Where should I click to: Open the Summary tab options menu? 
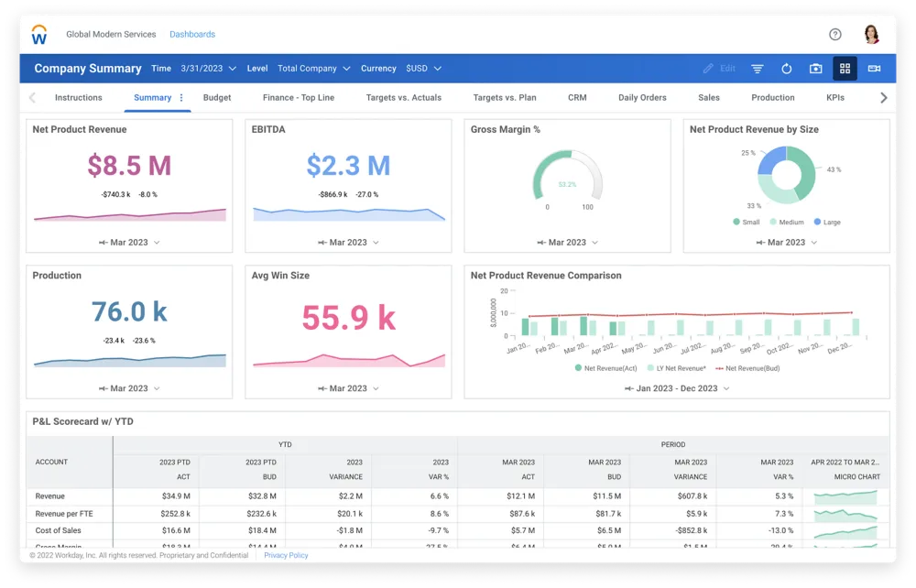coord(181,98)
